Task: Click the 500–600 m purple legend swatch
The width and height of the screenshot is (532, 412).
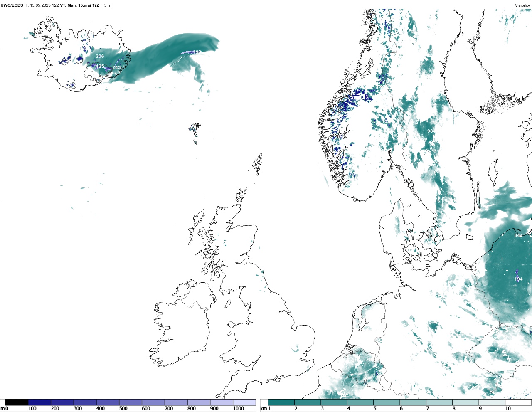Action: coord(131,402)
